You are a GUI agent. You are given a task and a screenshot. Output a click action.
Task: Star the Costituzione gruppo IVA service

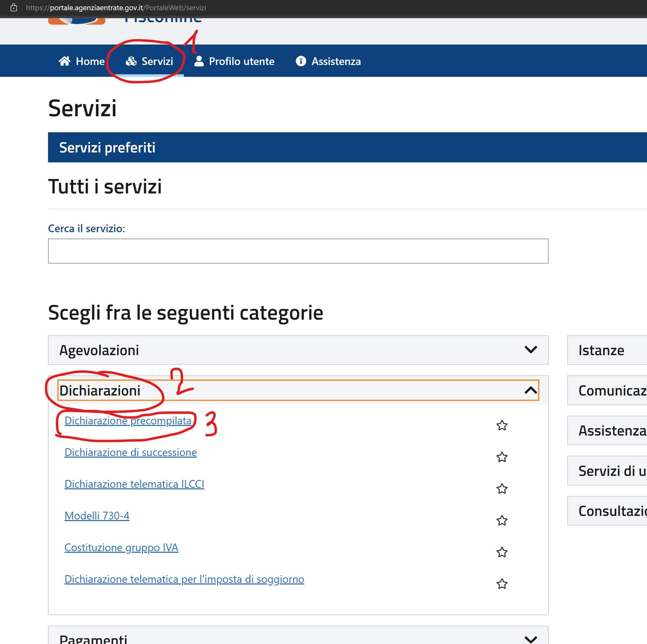point(502,552)
